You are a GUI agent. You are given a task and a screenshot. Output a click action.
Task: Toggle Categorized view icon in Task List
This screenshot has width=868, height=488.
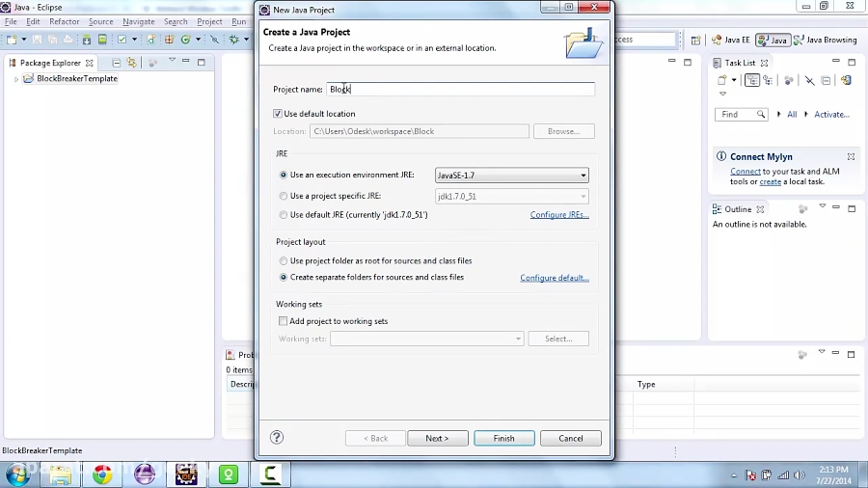(x=751, y=80)
